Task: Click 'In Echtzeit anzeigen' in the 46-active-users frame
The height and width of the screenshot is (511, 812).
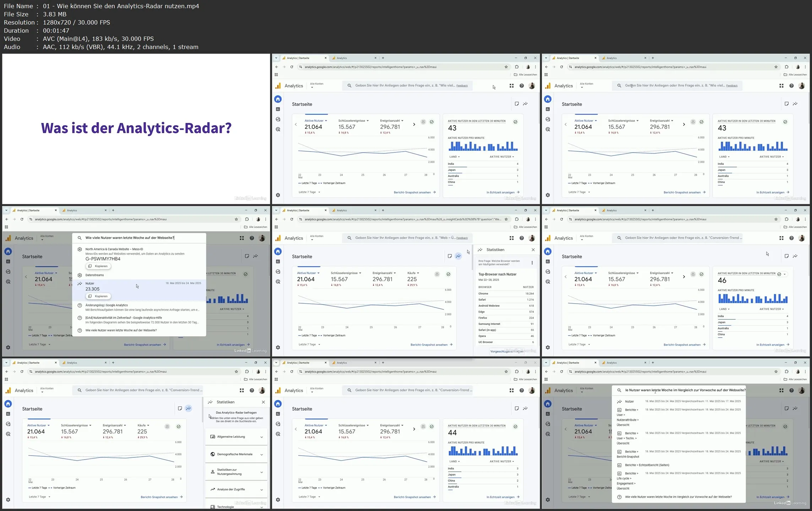Action: point(773,345)
